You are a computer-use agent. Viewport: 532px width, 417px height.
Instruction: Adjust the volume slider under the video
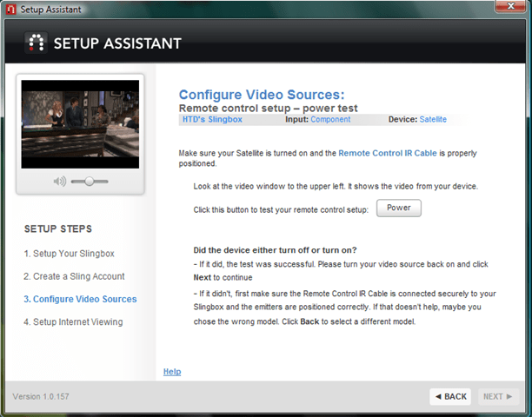[89, 182]
